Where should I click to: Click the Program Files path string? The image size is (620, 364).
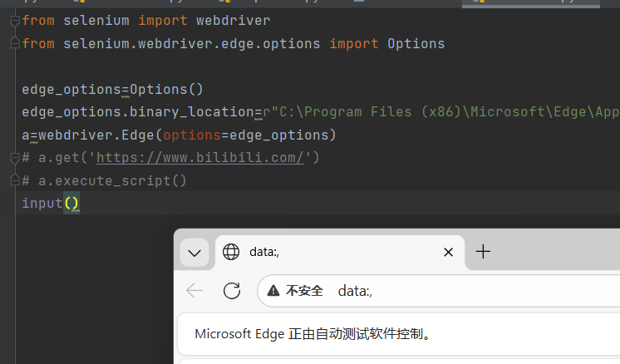[440, 112]
